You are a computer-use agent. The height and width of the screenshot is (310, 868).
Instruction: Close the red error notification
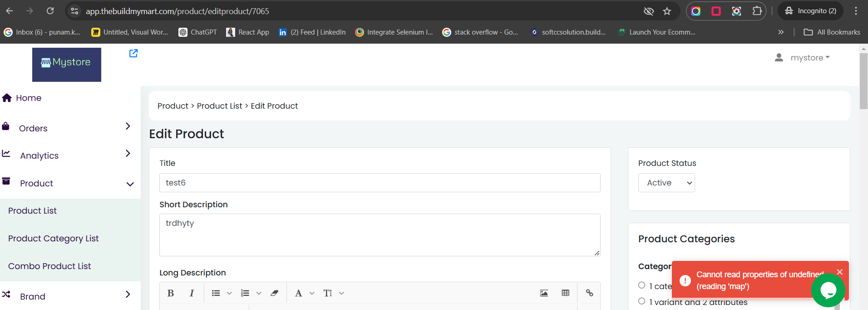[x=840, y=272]
